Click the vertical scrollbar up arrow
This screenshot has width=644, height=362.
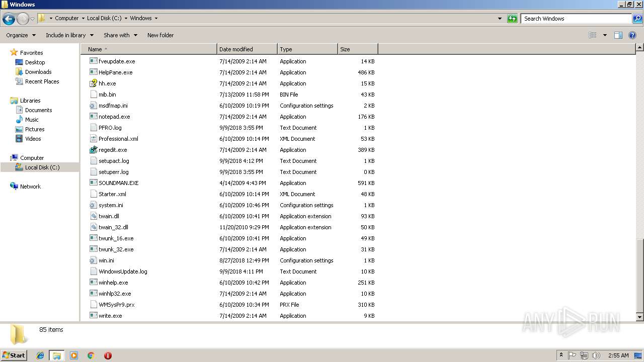pyautogui.click(x=640, y=48)
